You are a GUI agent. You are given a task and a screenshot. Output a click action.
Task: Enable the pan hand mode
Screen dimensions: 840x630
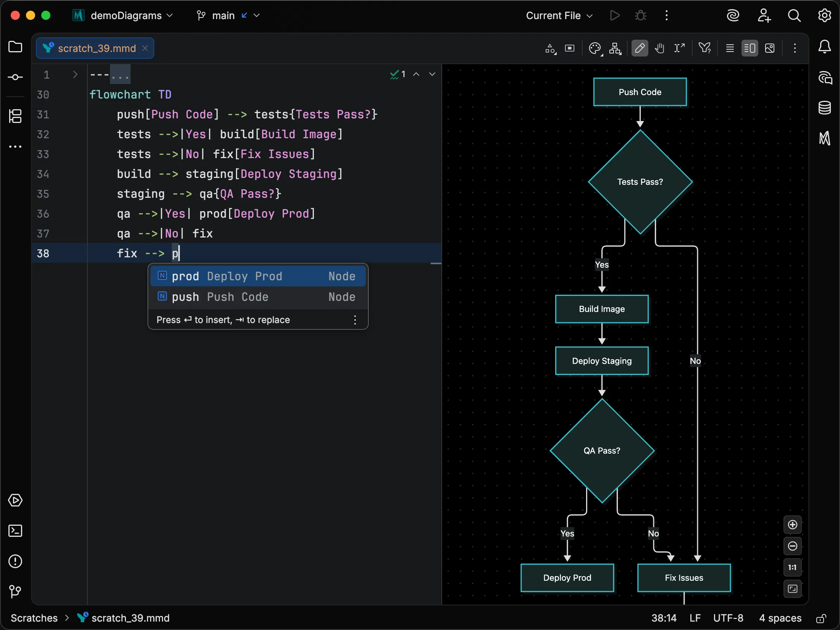(x=660, y=48)
